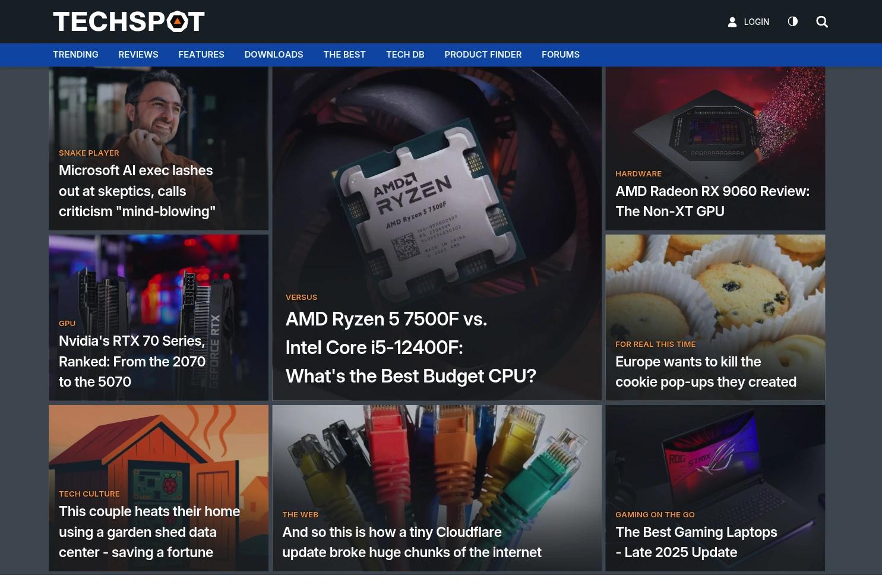
Task: Click the VERSUS category label
Action: 301,297
